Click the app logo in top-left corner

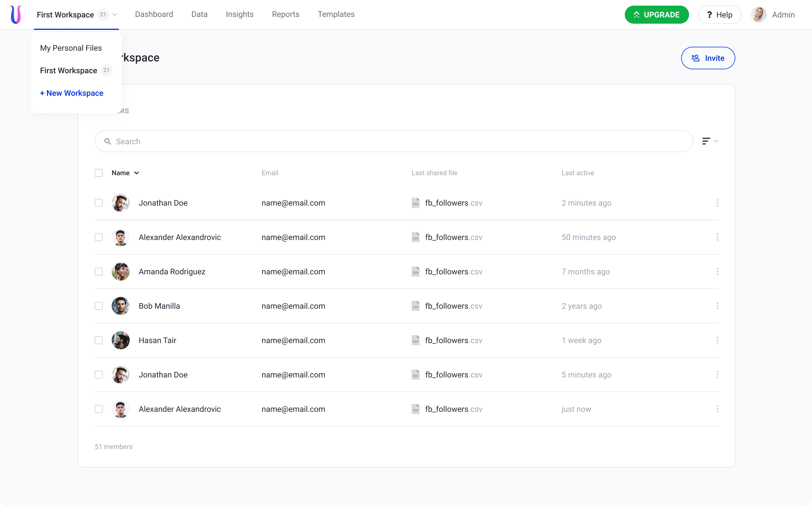coord(16,15)
